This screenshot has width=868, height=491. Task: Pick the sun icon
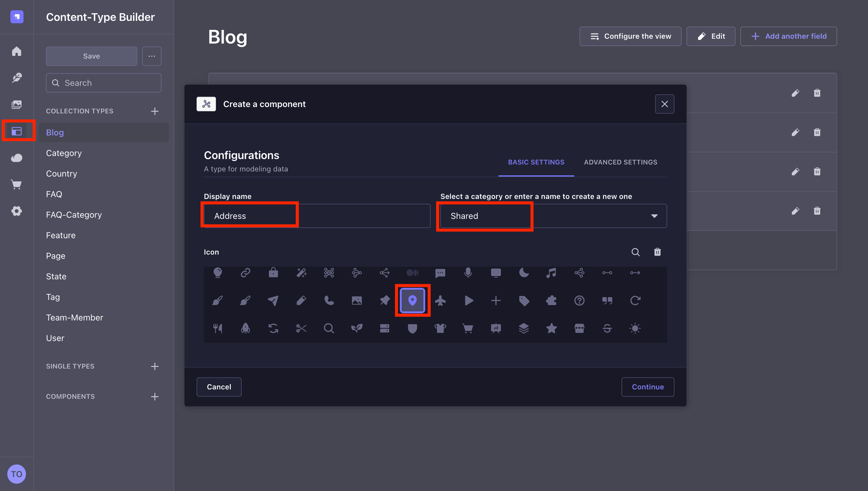pos(635,328)
